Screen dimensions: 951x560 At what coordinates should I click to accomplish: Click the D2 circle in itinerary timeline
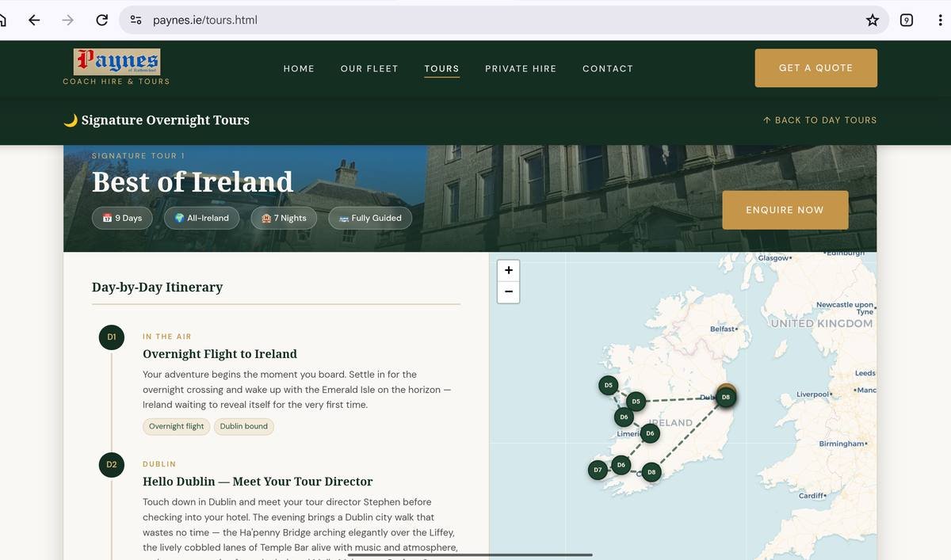[112, 464]
